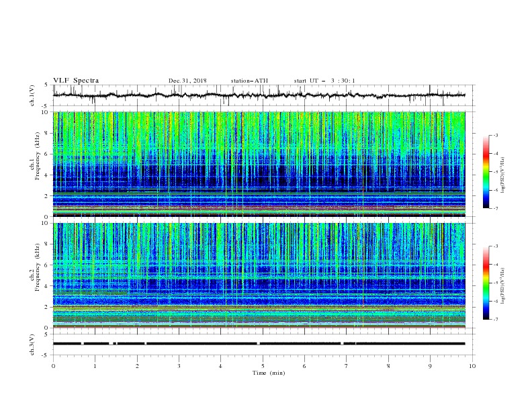Click the 'station=ATH' label

249,81
